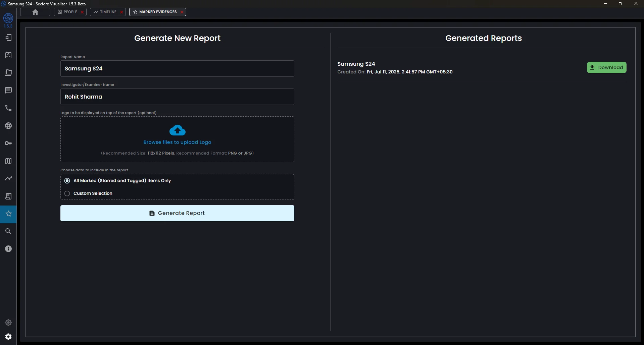Open the map locations sidebar icon
This screenshot has width=644, height=345.
(8, 161)
